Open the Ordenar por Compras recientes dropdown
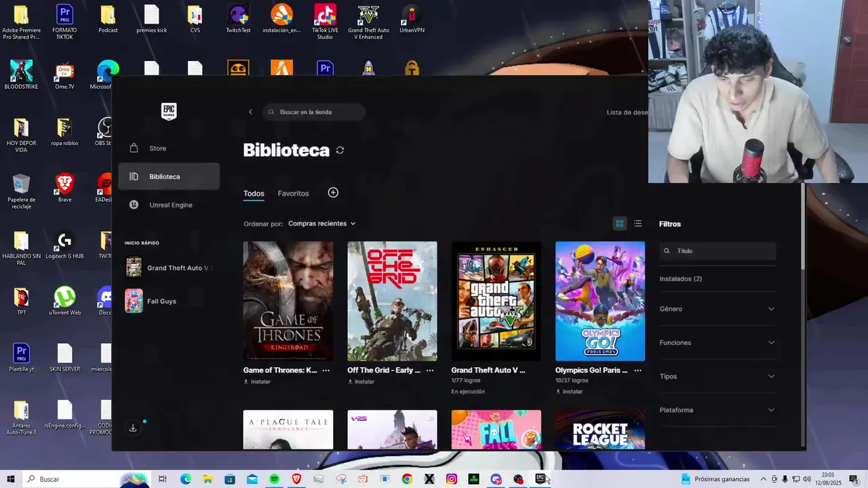 click(x=321, y=224)
